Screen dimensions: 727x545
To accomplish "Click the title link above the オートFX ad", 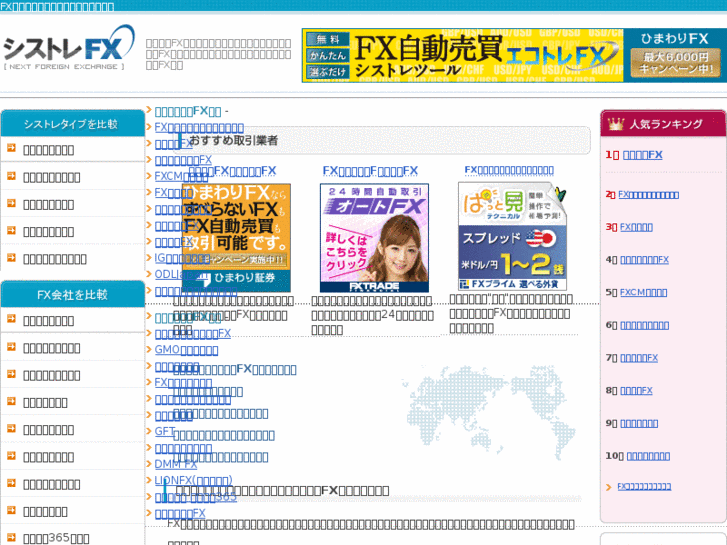I will [370, 171].
